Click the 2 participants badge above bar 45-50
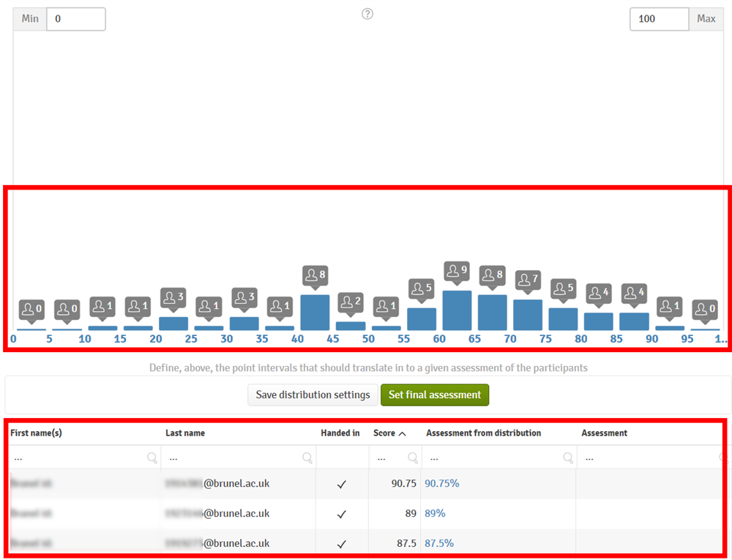Image resolution: width=732 pixels, height=560 pixels. pos(350,302)
